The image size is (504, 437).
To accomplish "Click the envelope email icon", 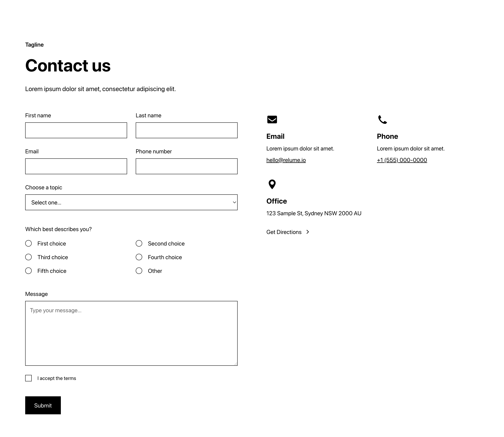I will point(272,120).
